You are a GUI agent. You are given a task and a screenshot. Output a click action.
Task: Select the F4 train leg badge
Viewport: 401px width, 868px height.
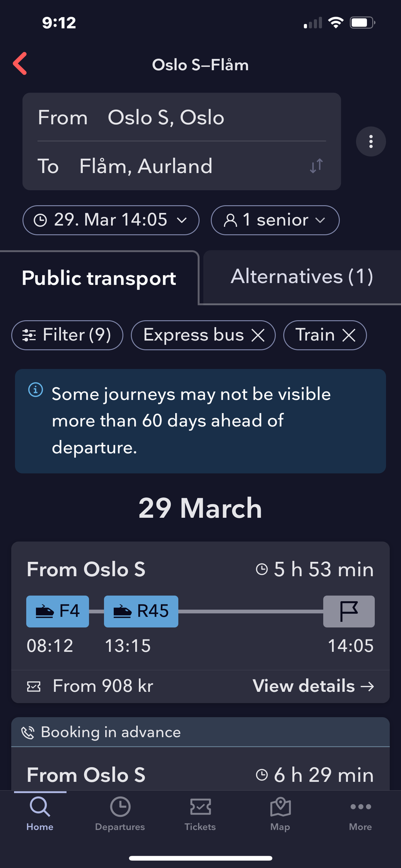pos(58,612)
